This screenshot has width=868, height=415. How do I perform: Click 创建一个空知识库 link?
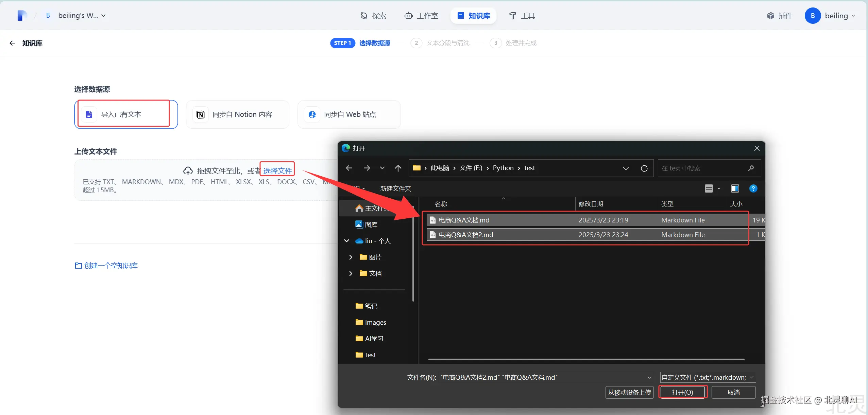(x=106, y=266)
